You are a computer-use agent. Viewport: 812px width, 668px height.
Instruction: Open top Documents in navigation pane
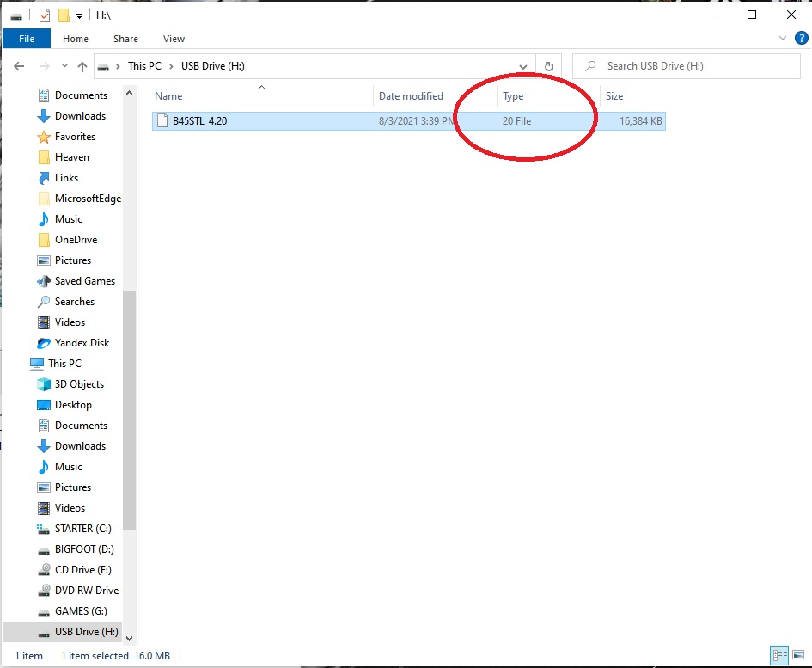coord(81,95)
